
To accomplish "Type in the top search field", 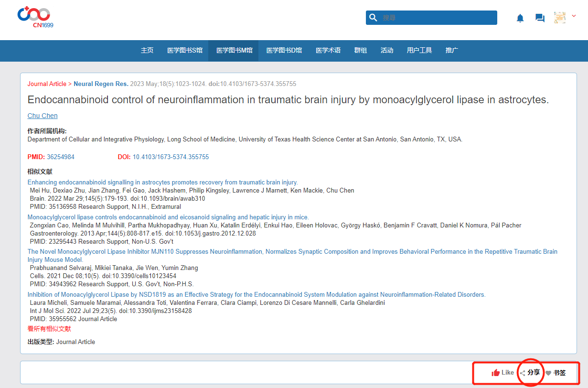I will pyautogui.click(x=437, y=18).
